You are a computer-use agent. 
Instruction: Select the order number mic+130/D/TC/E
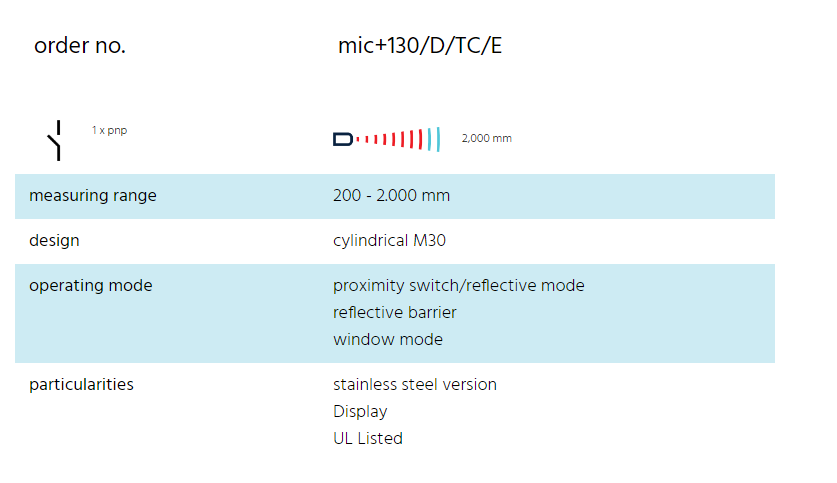coord(420,46)
